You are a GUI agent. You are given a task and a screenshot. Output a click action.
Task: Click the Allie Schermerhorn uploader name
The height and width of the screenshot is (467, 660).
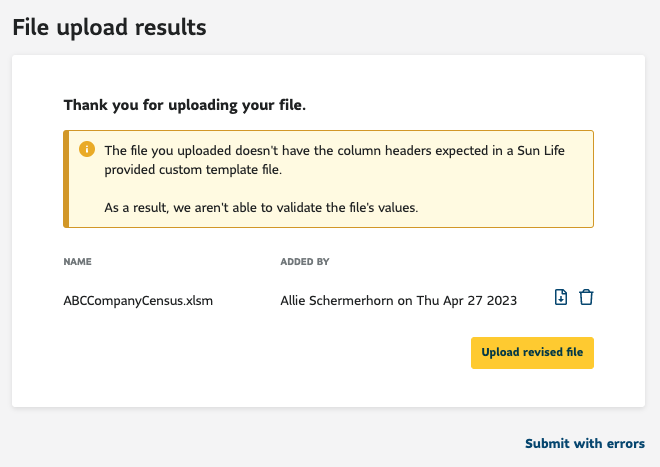pyautogui.click(x=337, y=301)
